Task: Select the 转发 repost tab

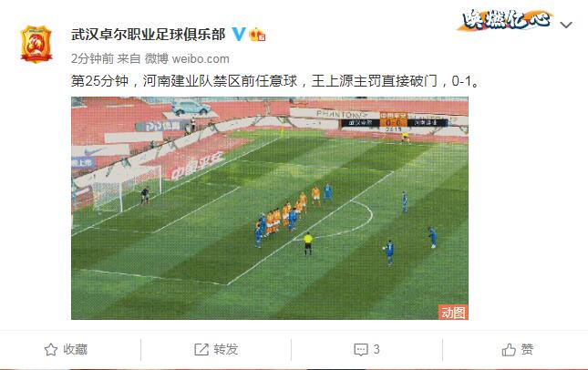Action: point(226,349)
